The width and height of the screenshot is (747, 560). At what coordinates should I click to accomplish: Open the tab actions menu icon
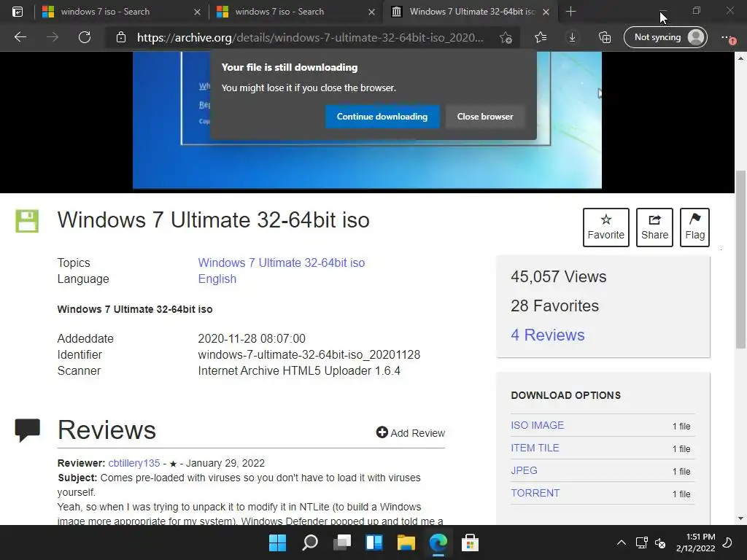point(18,12)
